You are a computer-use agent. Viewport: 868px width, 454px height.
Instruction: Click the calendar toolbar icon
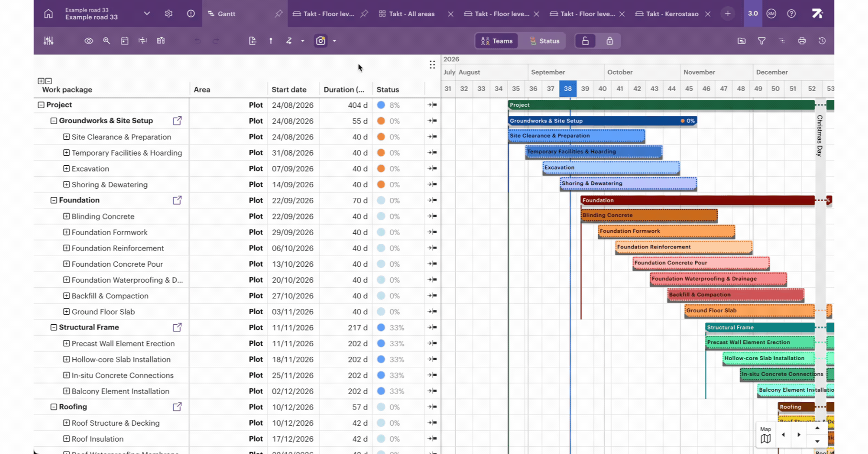pos(124,41)
